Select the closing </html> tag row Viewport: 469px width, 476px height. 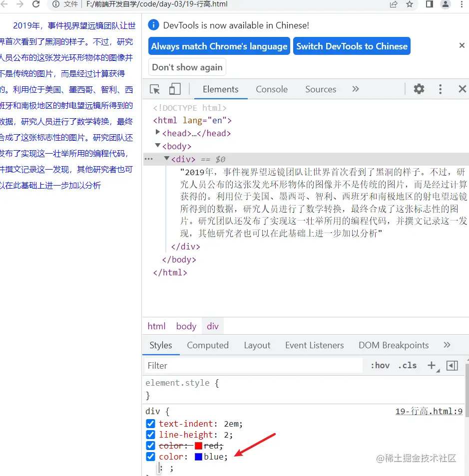pyautogui.click(x=170, y=272)
